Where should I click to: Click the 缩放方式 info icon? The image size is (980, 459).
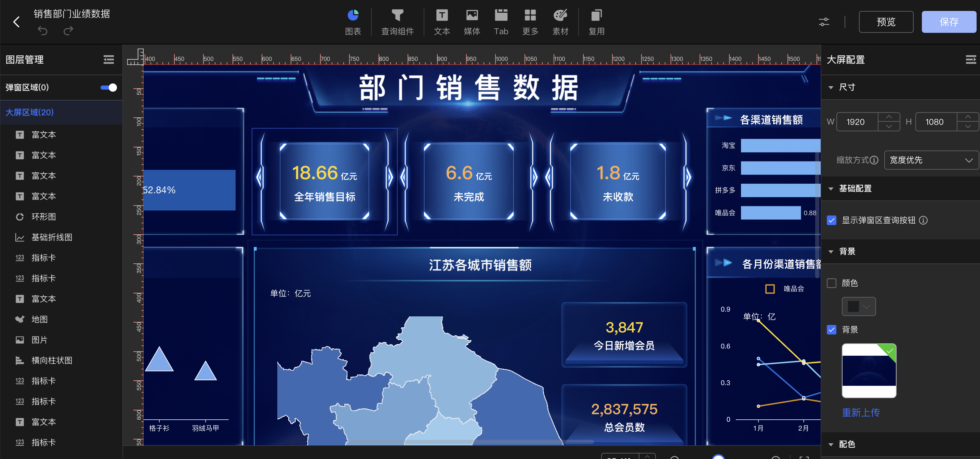tap(874, 160)
